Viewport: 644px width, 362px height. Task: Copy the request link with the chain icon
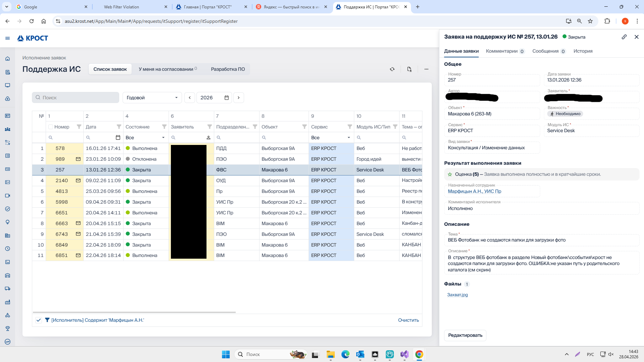624,37
